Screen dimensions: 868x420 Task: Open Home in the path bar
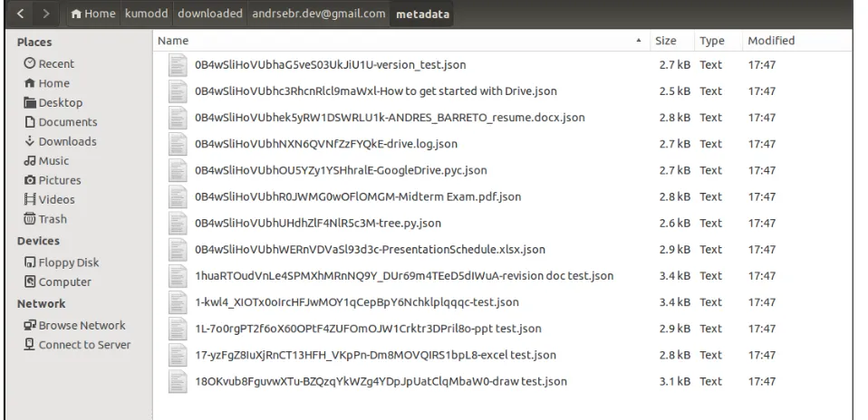tap(93, 14)
